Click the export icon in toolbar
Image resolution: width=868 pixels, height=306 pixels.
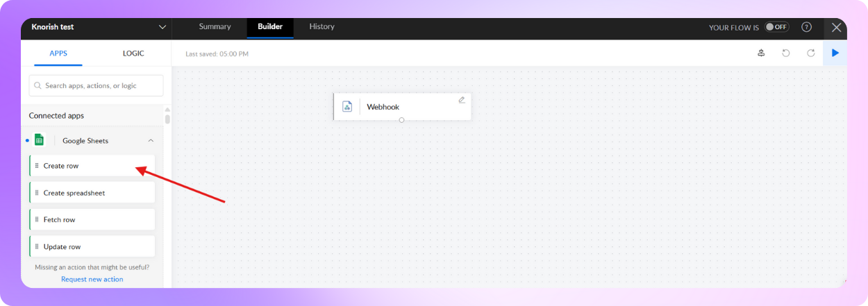[x=761, y=53]
